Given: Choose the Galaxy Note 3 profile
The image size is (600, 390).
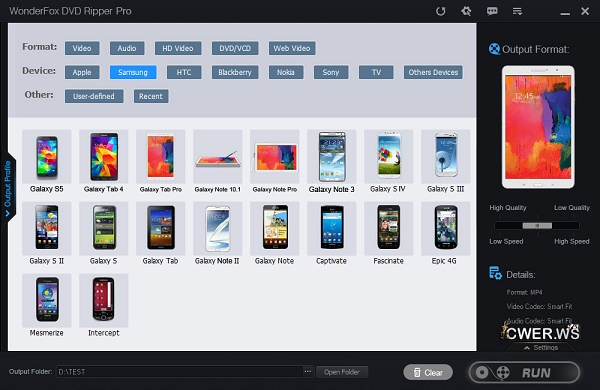Looking at the screenshot, I should click(332, 162).
